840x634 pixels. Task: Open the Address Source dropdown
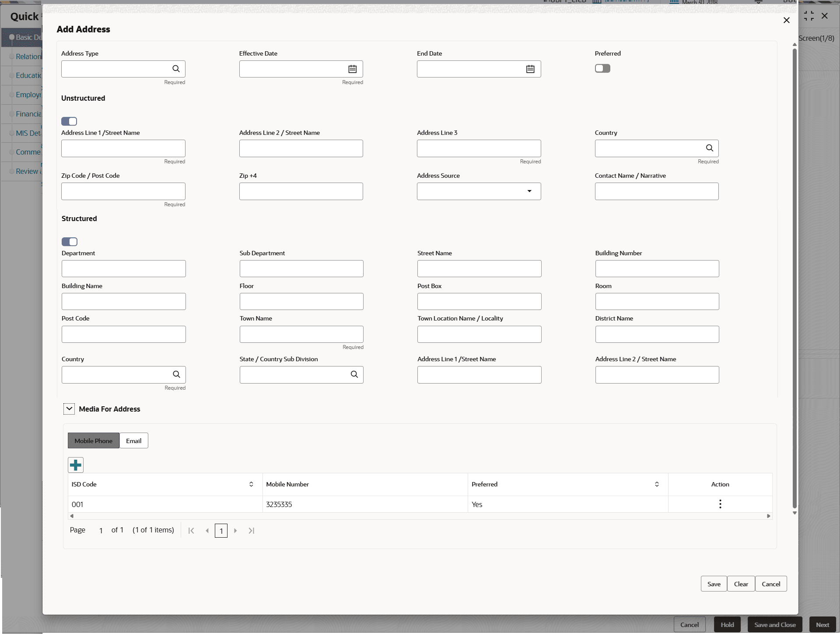pos(529,191)
